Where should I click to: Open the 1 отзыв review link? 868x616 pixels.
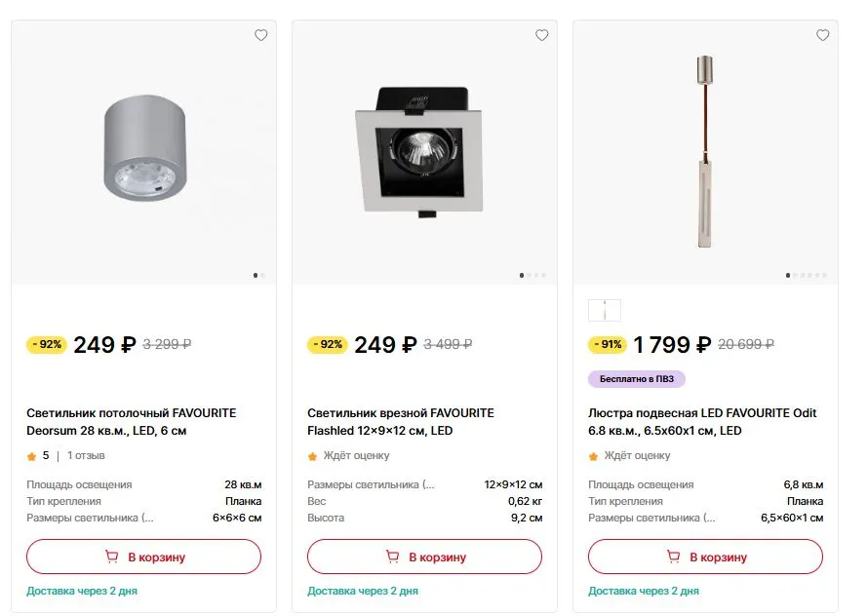pos(86,455)
